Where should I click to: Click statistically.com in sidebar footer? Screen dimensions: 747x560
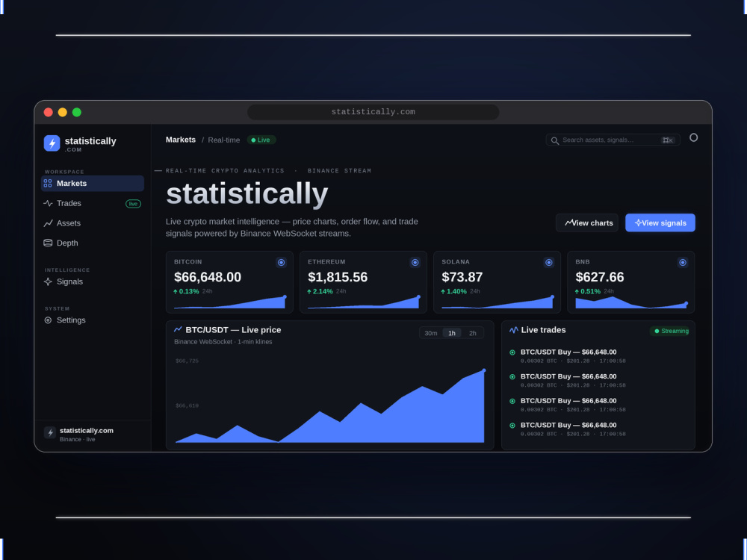coord(87,431)
